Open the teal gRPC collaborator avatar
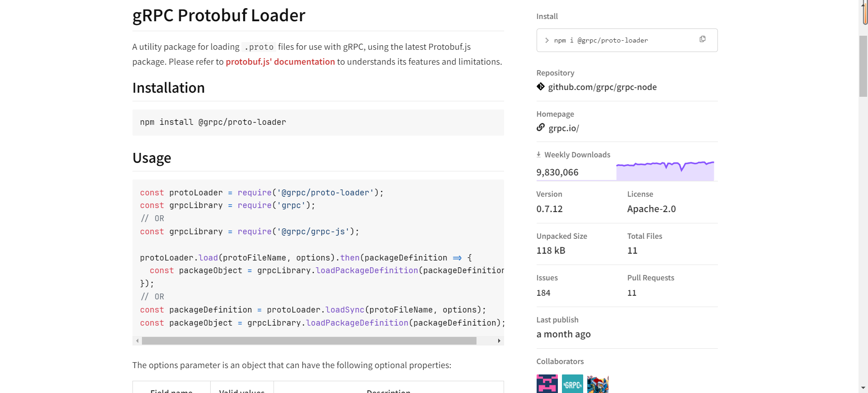 pyautogui.click(x=572, y=384)
